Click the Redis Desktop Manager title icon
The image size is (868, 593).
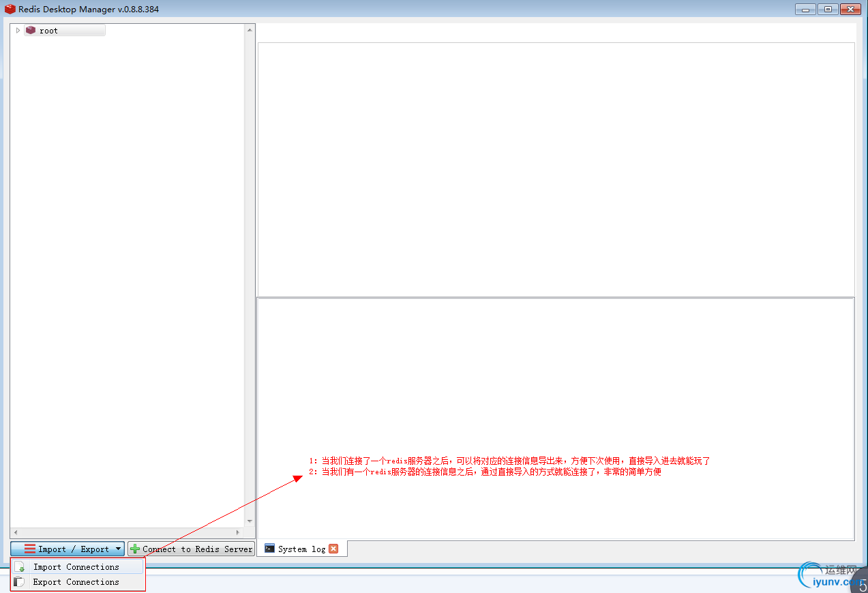[10, 10]
